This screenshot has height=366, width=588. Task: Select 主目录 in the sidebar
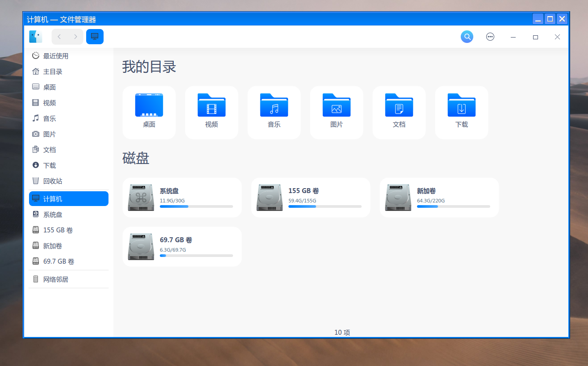(x=52, y=72)
